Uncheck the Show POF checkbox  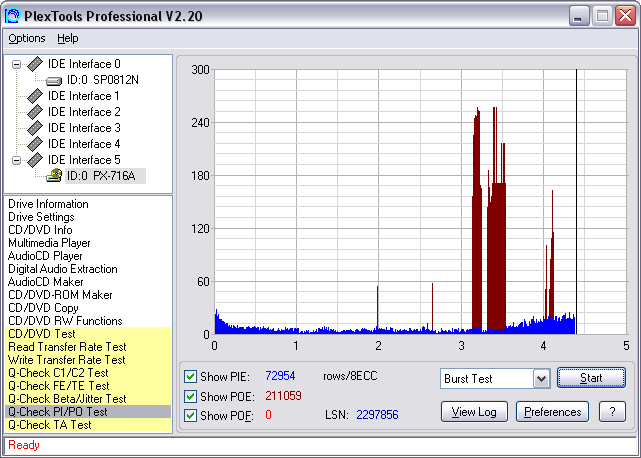point(190,415)
